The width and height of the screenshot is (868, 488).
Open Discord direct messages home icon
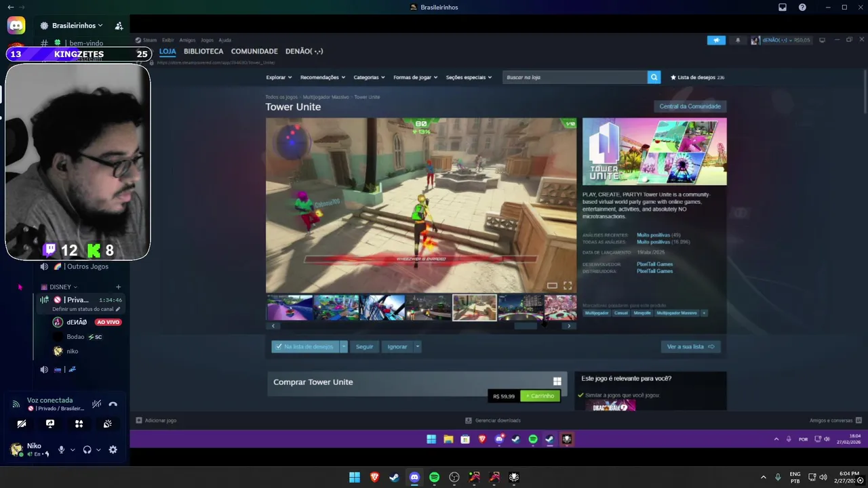pos(16,26)
